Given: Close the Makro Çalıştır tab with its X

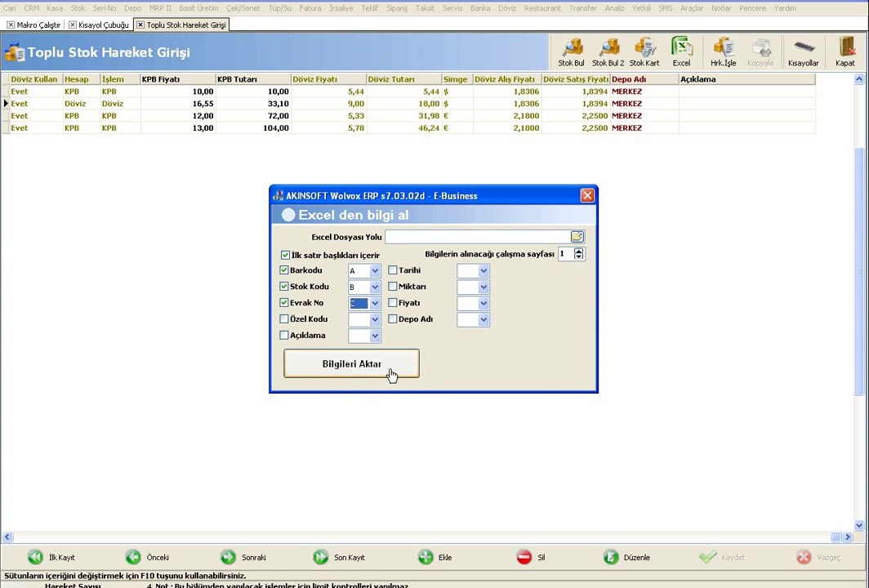Looking at the screenshot, I should click(x=11, y=25).
